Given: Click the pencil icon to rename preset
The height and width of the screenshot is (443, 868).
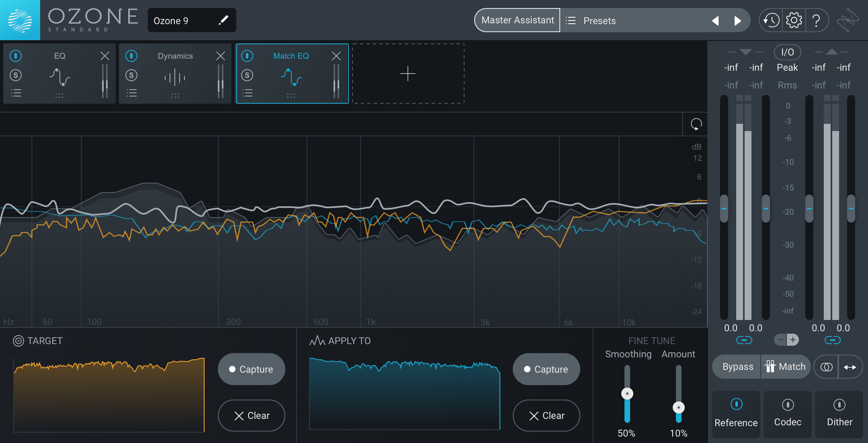Looking at the screenshot, I should click(223, 20).
